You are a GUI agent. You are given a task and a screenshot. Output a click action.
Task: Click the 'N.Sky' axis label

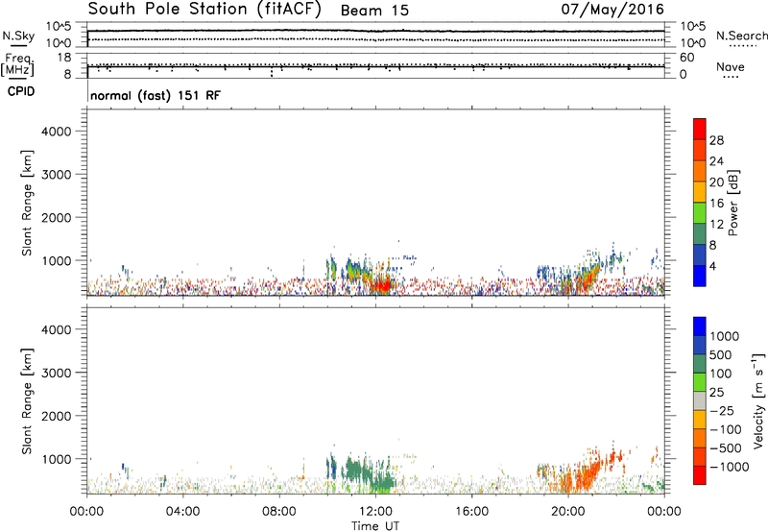click(18, 36)
